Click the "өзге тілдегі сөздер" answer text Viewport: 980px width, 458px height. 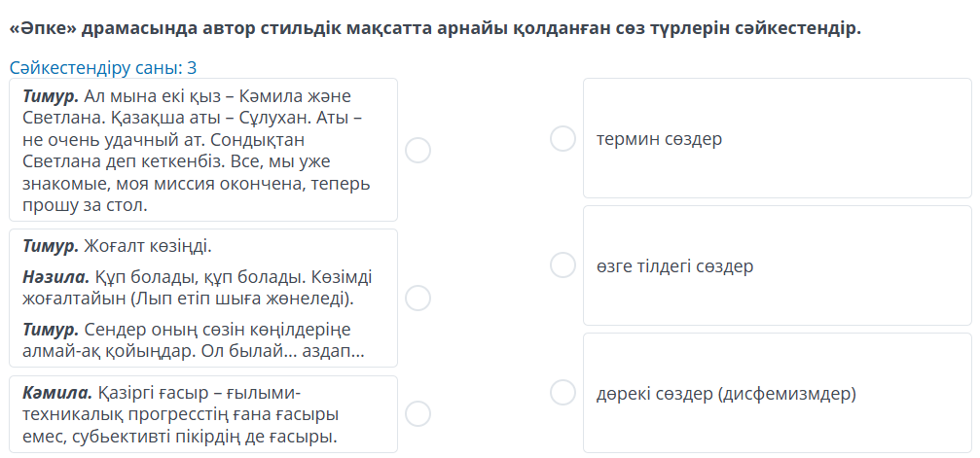pyautogui.click(x=674, y=265)
